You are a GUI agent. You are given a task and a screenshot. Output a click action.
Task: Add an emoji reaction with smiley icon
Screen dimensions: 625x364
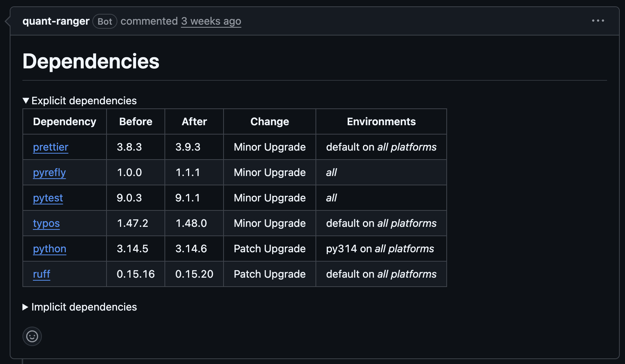[x=32, y=336]
